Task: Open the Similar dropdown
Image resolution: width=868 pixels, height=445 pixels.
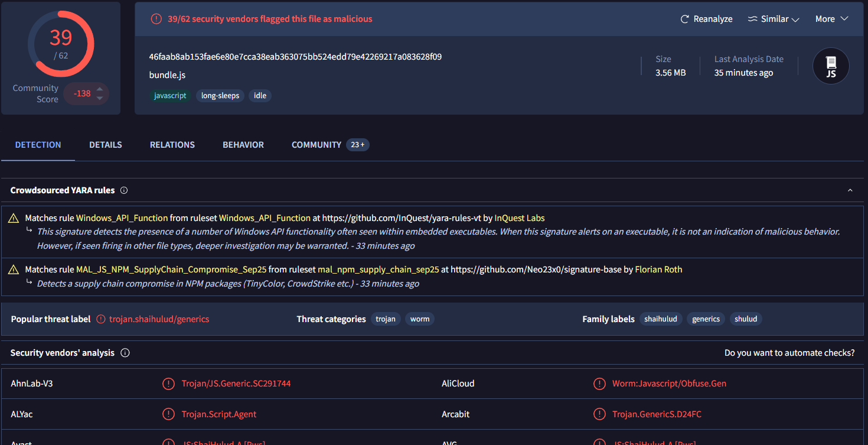Action: click(774, 19)
